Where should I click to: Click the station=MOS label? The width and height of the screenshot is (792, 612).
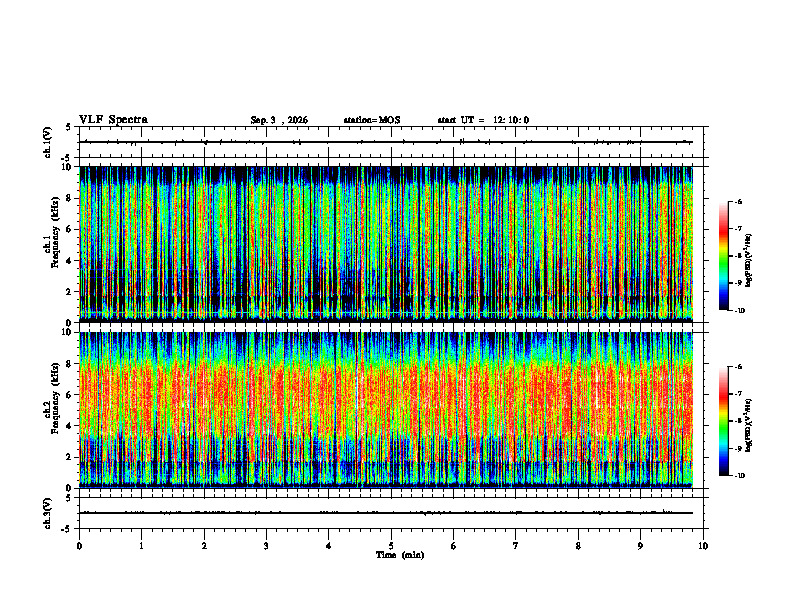tap(372, 120)
